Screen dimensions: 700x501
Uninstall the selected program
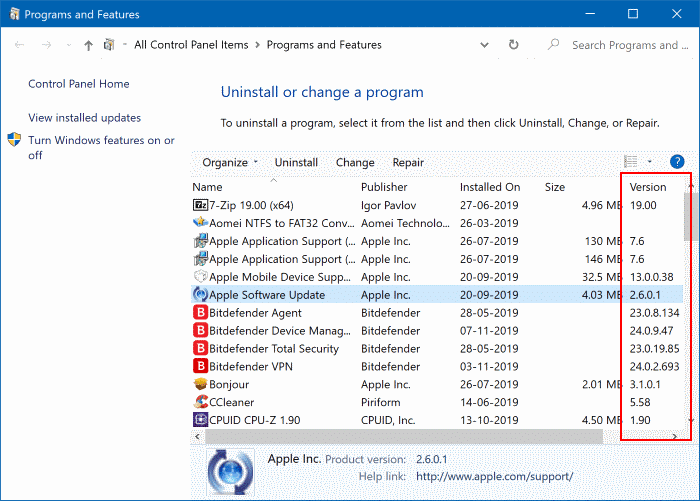296,163
